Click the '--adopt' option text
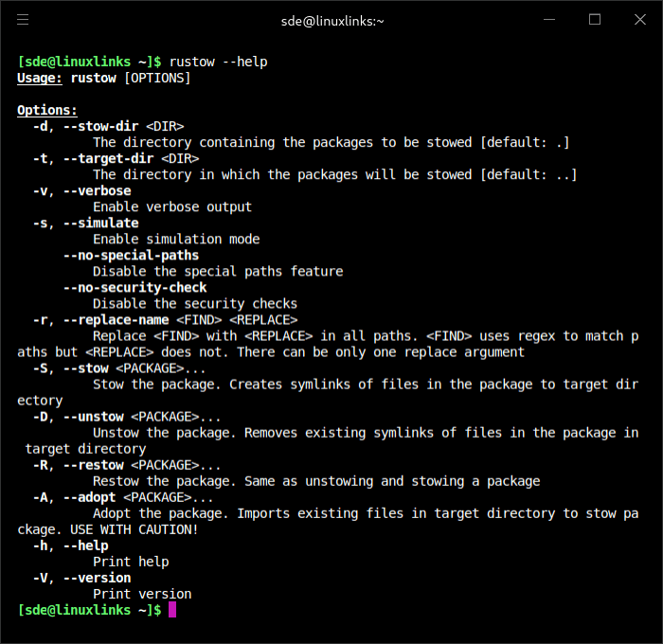 89,496
